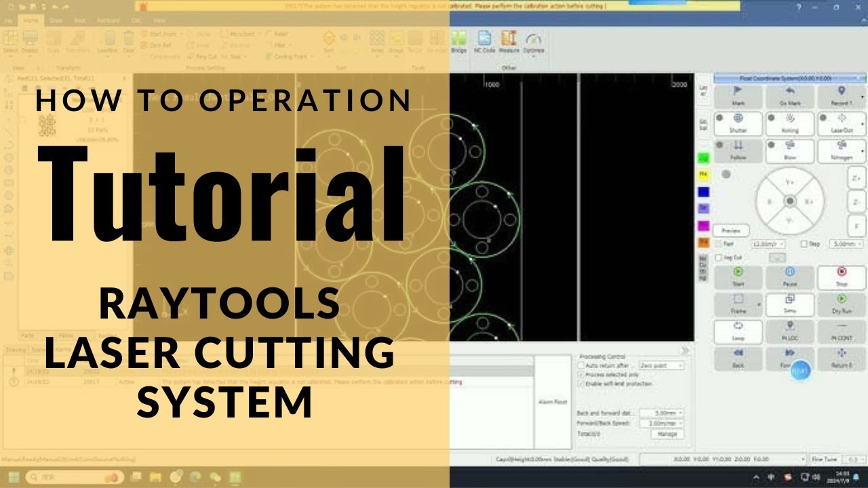Screen dimensions: 868x488
Task: Jog the head with Y+
Action: tap(790, 182)
